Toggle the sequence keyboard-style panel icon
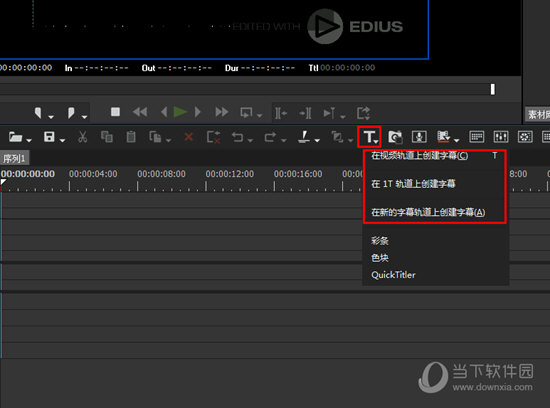 pos(476,137)
